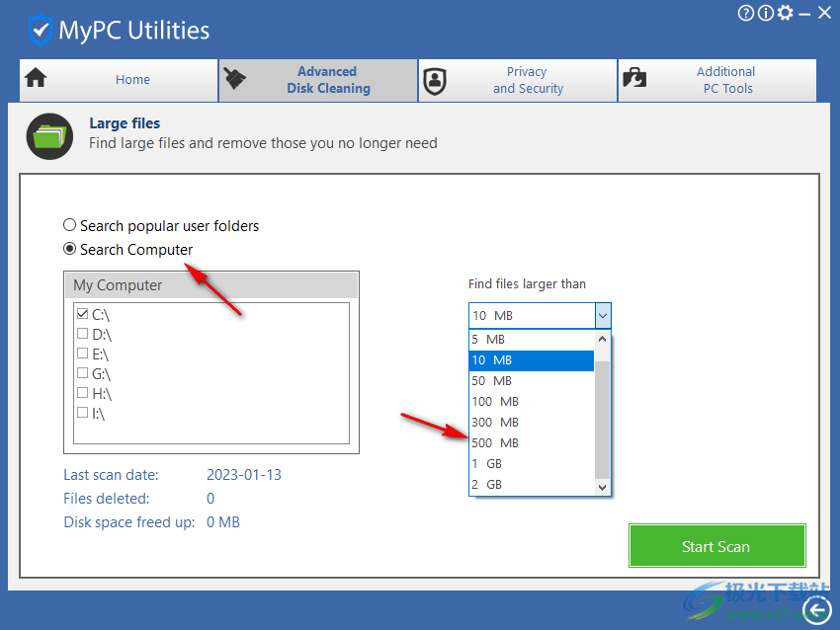Click the last scan date 2023-01-13

point(244,475)
